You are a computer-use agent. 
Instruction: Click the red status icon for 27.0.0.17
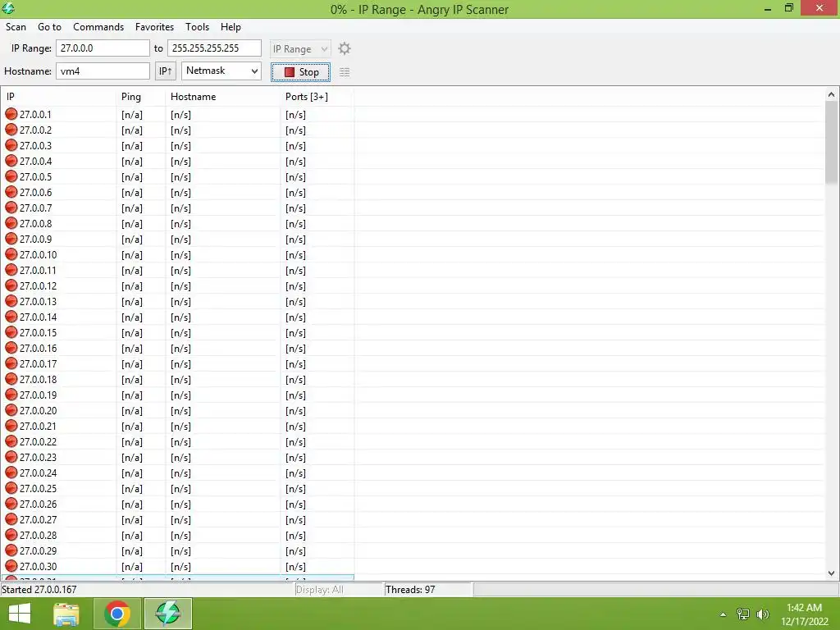(x=11, y=363)
